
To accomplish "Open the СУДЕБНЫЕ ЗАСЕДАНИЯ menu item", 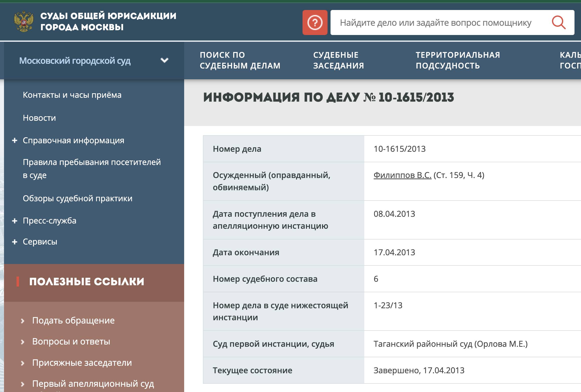I will [x=339, y=60].
